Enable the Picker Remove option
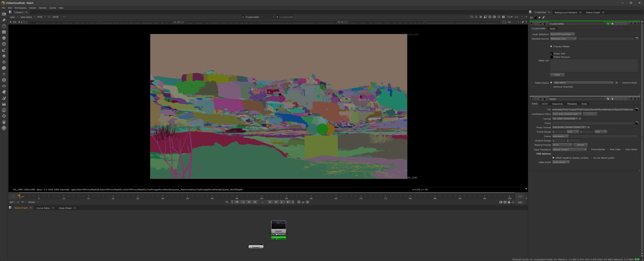The height and width of the screenshot is (261, 644). (551, 57)
